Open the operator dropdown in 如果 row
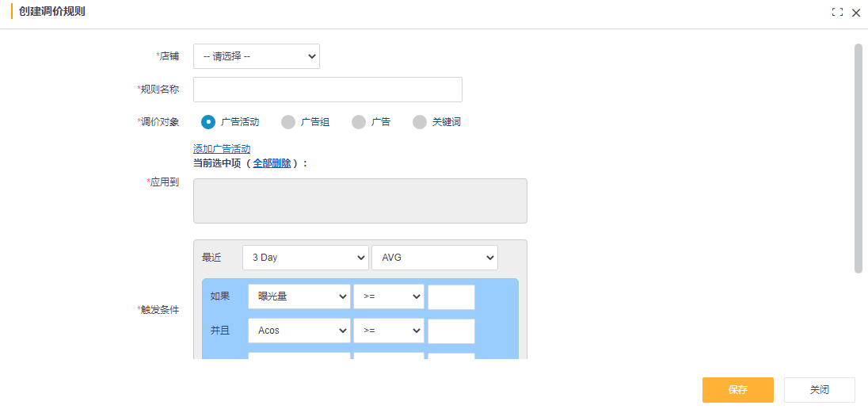This screenshot has height=413, width=868. pyautogui.click(x=388, y=296)
